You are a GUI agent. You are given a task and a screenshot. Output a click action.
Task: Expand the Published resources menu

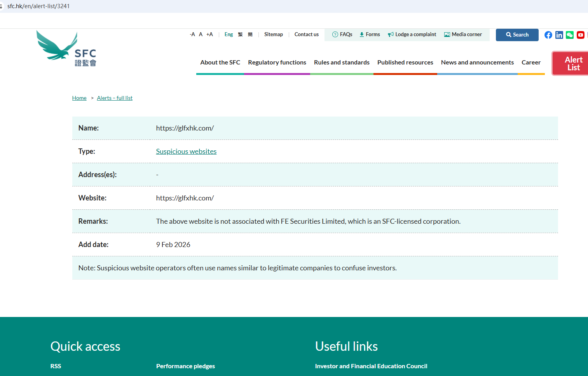[x=405, y=63]
